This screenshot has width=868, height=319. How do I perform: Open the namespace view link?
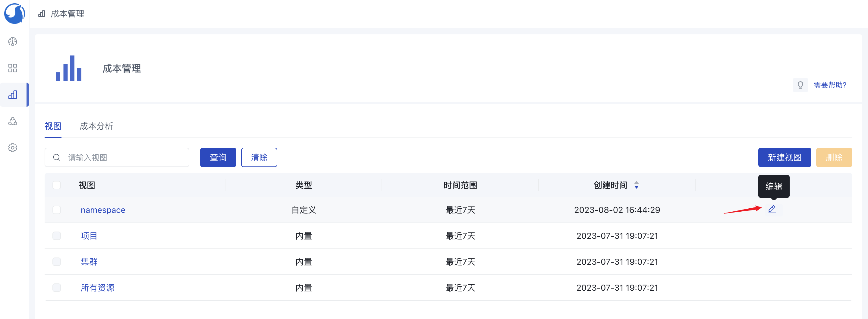(x=103, y=210)
